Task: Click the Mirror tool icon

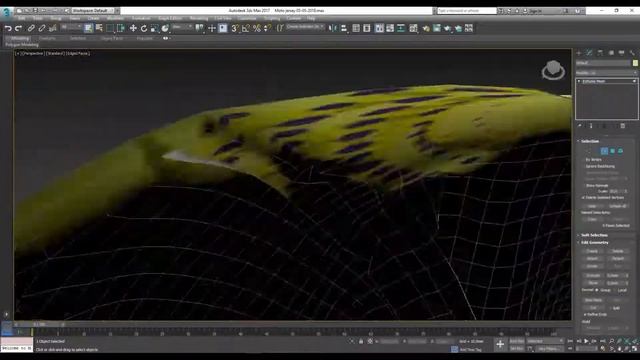Action: [x=333, y=28]
